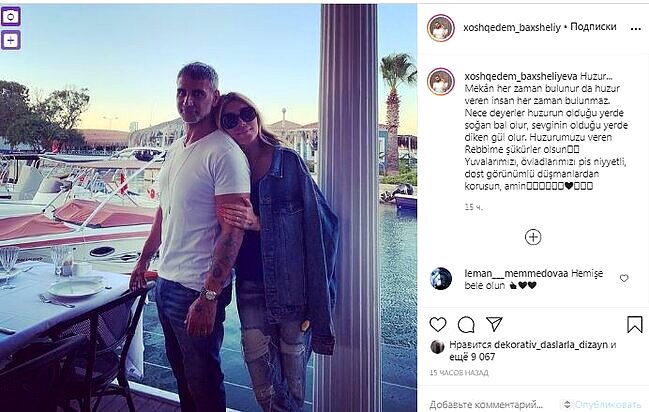
Task: Like leman__memmedovaa's comment heart
Action: pyautogui.click(x=624, y=278)
